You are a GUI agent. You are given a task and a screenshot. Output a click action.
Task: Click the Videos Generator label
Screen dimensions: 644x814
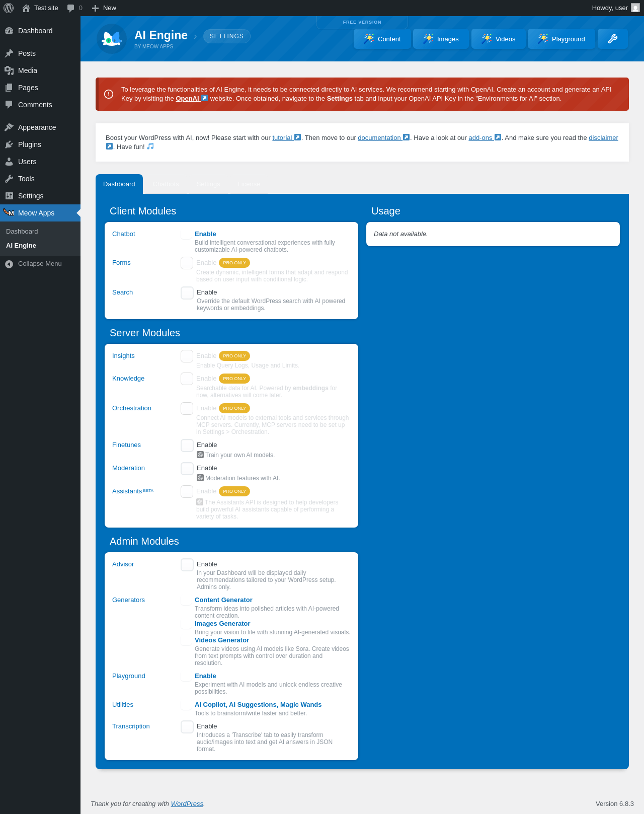[x=222, y=640]
